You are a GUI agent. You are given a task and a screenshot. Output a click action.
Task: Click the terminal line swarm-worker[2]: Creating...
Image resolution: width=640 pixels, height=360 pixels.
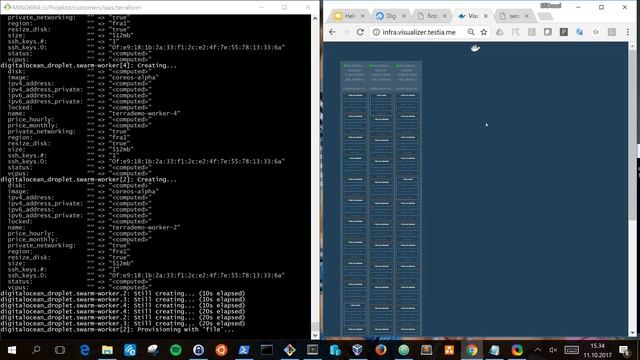(x=89, y=180)
